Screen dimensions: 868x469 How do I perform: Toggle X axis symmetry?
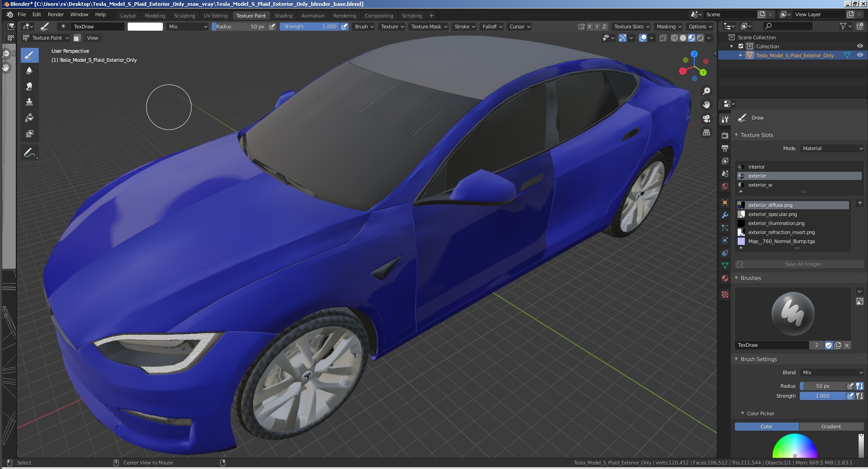(589, 27)
